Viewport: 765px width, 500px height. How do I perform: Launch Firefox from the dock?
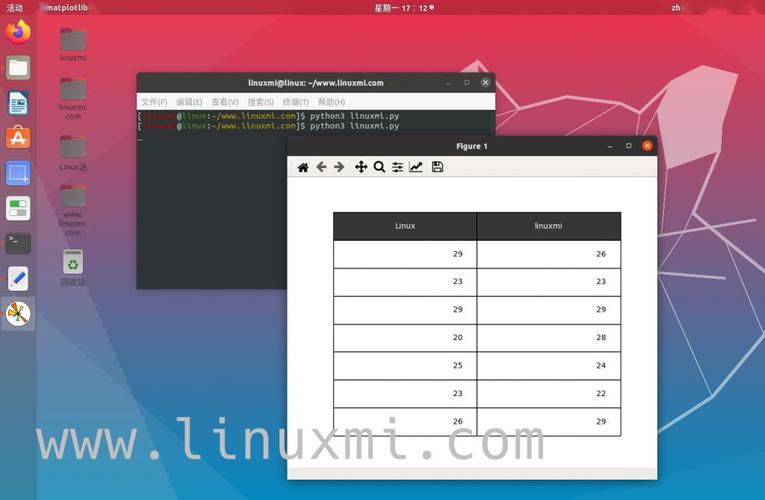coord(18,32)
